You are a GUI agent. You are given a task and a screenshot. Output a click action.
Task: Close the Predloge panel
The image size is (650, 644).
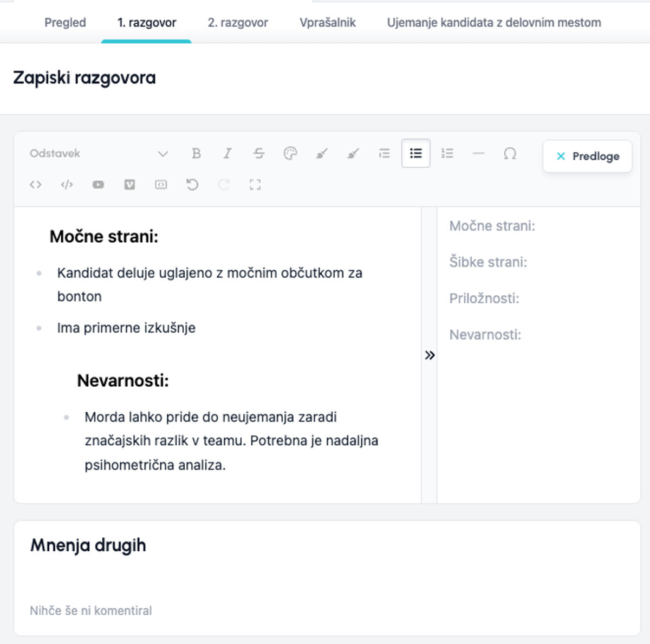[587, 156]
